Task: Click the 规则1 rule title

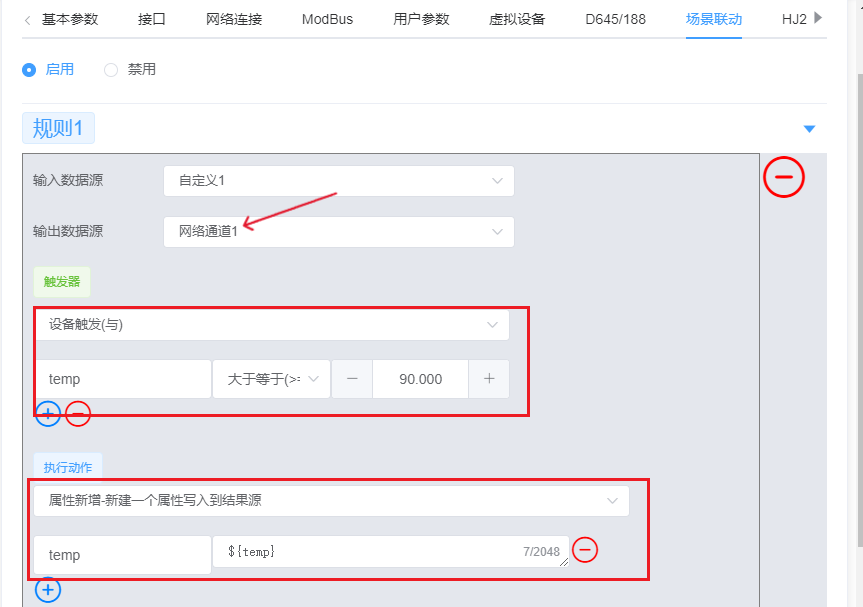Action: click(x=58, y=128)
